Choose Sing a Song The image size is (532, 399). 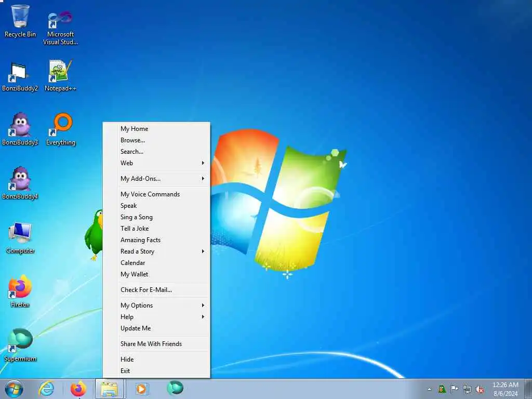coord(156,217)
